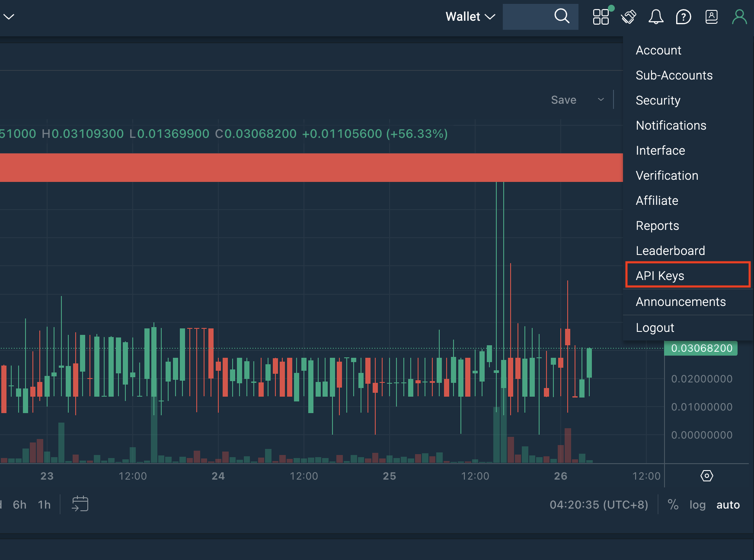754x560 pixels.
Task: Expand the Wallet dropdown
Action: (x=470, y=17)
